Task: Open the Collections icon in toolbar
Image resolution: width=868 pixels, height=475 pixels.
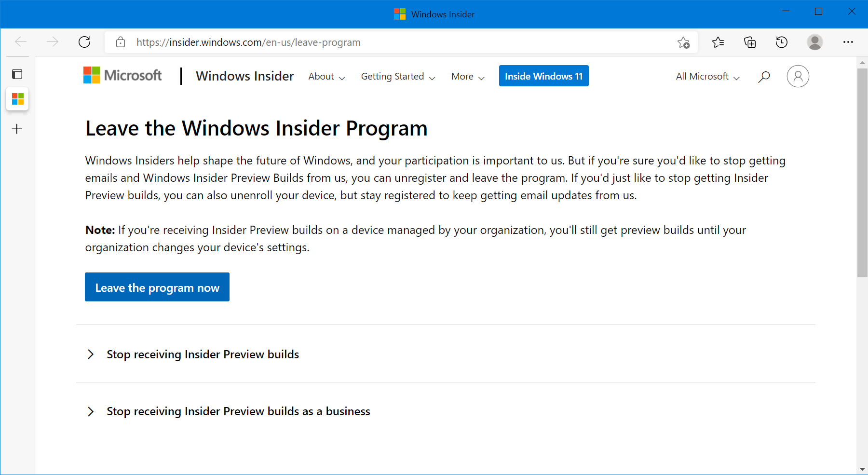Action: pyautogui.click(x=750, y=42)
